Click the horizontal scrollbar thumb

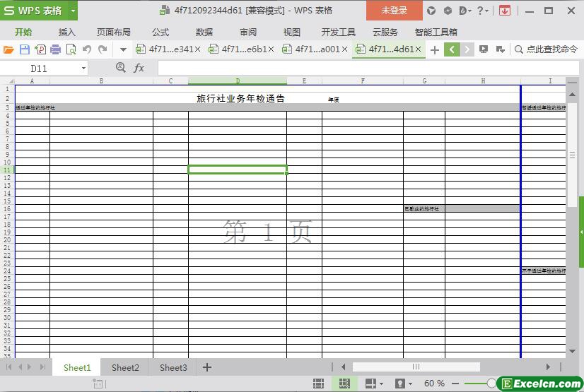click(416, 367)
